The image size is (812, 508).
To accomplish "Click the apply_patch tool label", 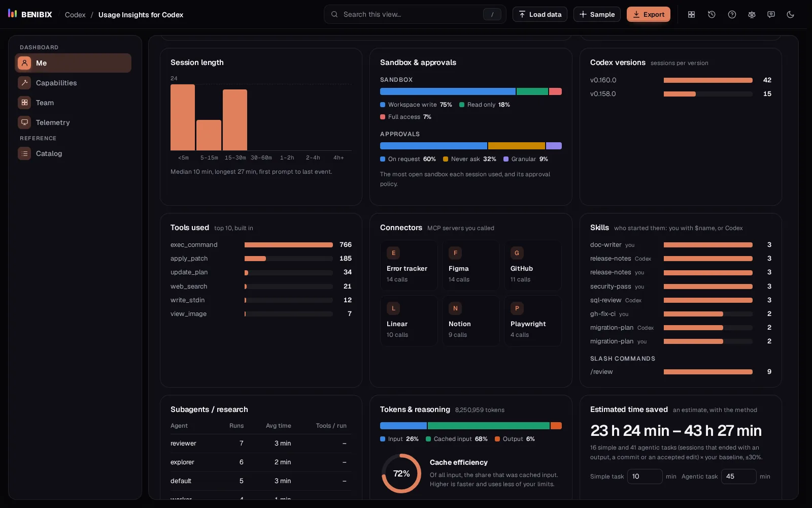I will pos(189,259).
